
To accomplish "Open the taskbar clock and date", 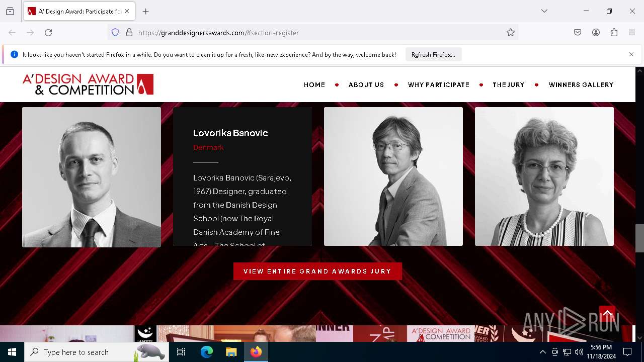I will pos(601,352).
